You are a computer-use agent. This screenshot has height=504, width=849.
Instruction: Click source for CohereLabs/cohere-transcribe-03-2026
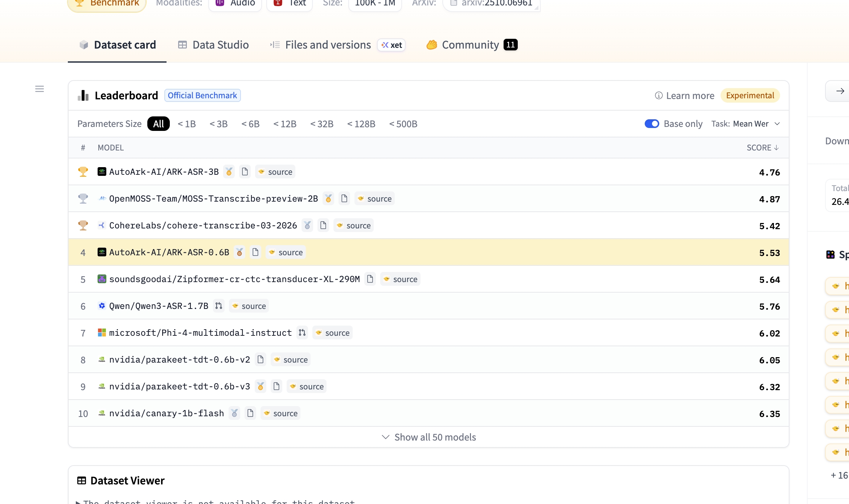(x=354, y=225)
